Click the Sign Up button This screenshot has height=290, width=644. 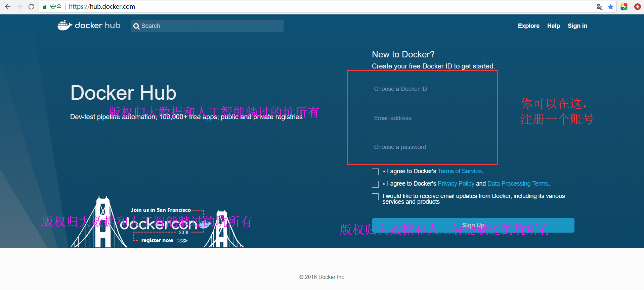(473, 225)
